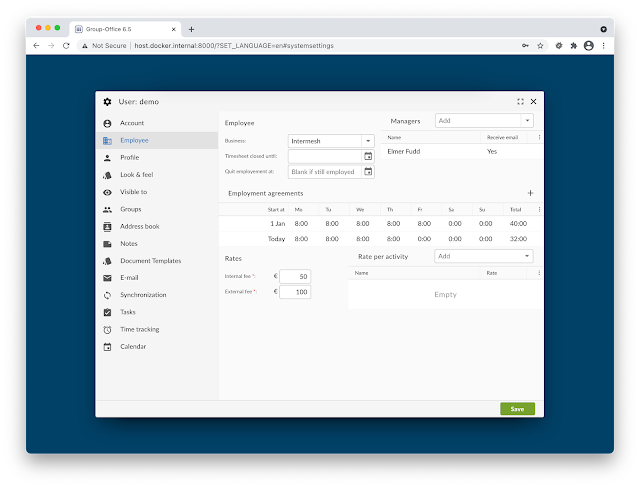Add a new employment agreement with plus
The image size is (640, 488).
click(530, 193)
